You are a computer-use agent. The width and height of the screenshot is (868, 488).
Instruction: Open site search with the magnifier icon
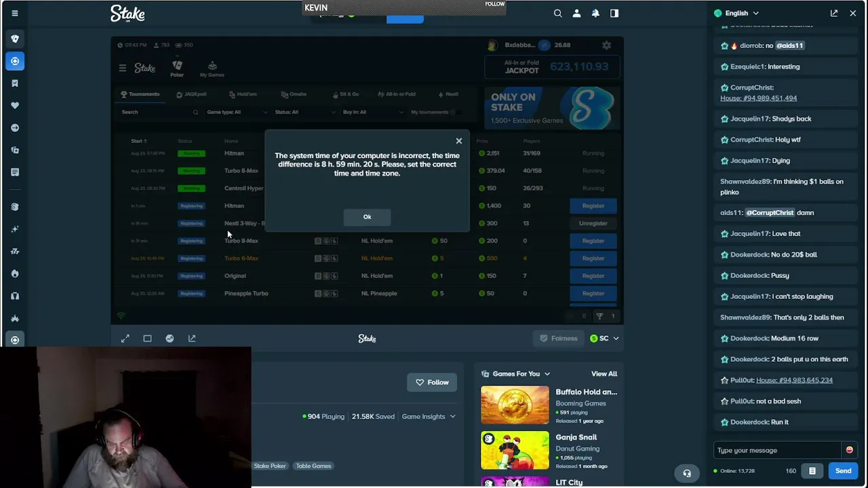[558, 13]
